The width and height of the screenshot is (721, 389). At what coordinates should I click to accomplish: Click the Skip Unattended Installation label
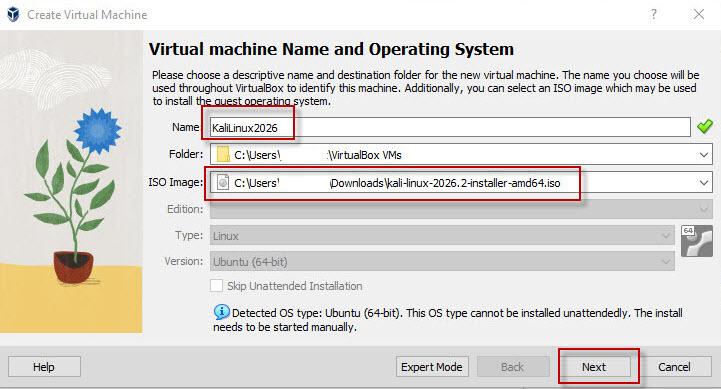pyautogui.click(x=295, y=286)
